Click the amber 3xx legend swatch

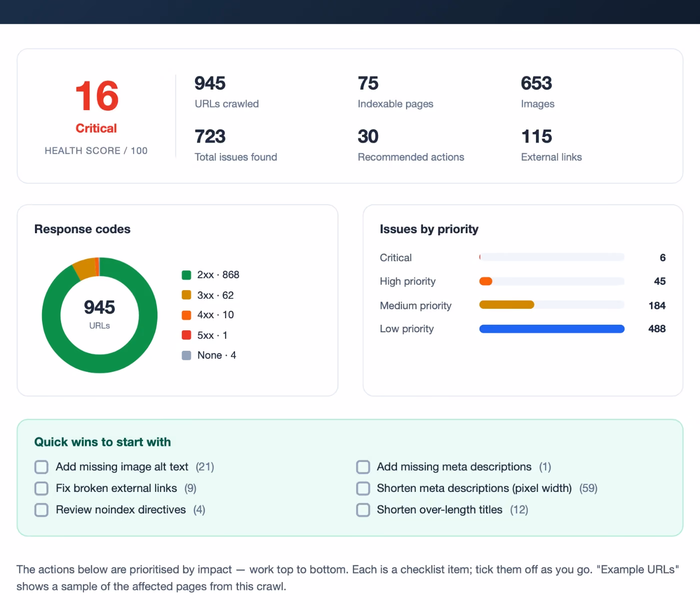(x=186, y=295)
